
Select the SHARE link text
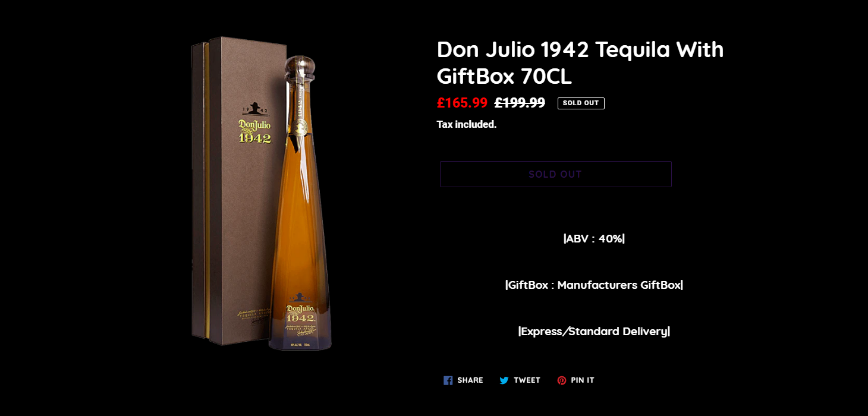point(470,380)
